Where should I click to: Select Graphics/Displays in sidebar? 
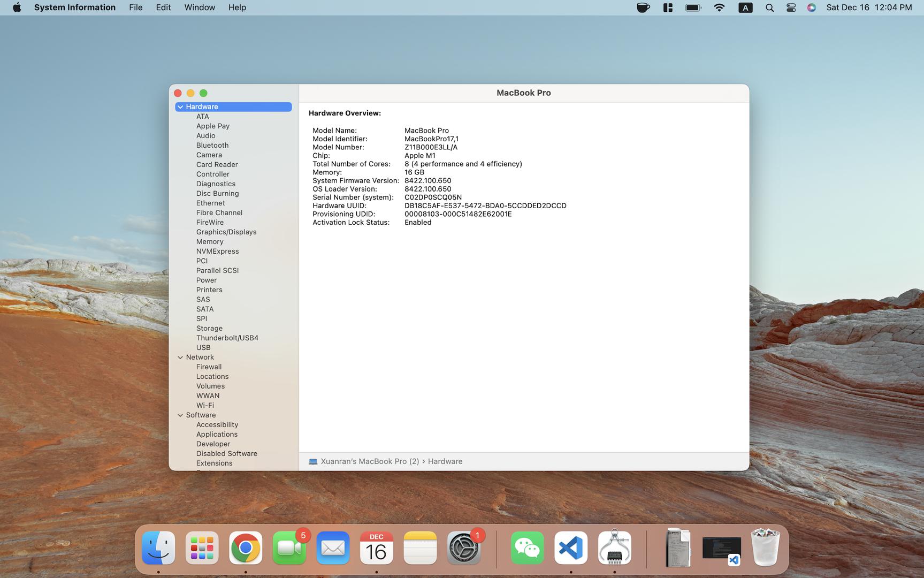(x=226, y=232)
